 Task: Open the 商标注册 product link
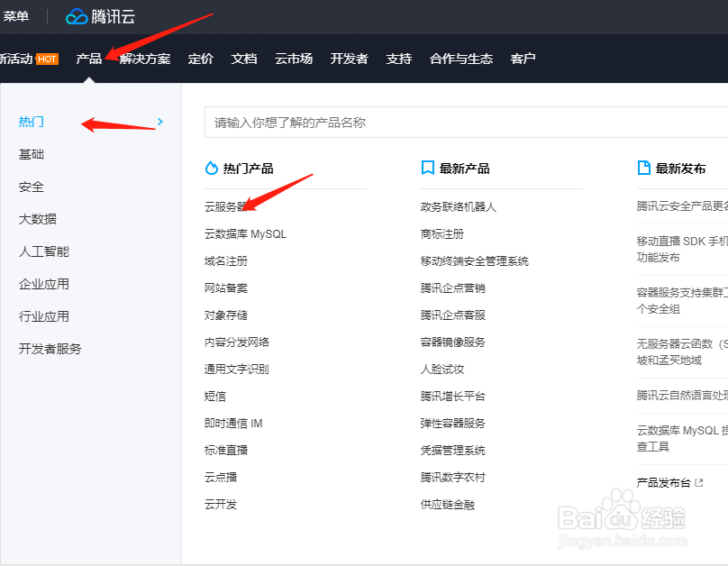pos(442,234)
